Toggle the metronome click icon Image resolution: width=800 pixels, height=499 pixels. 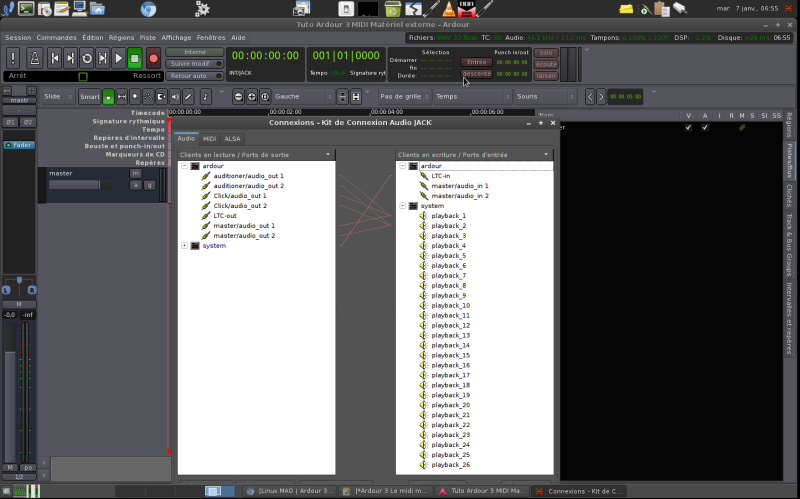tap(34, 58)
